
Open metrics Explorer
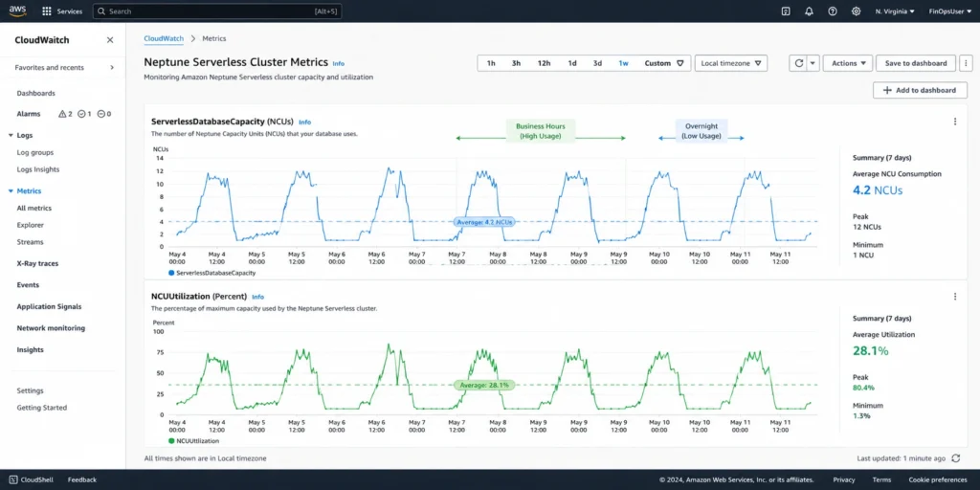(x=30, y=225)
